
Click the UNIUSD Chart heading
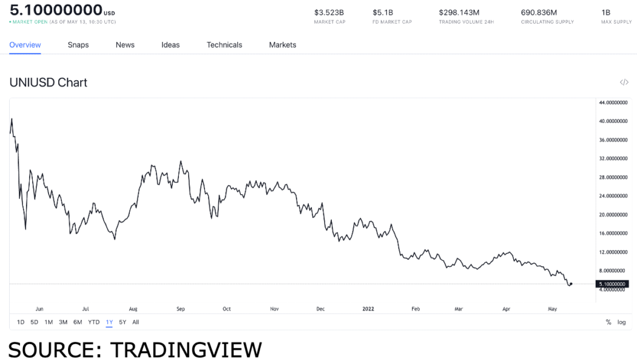(49, 83)
